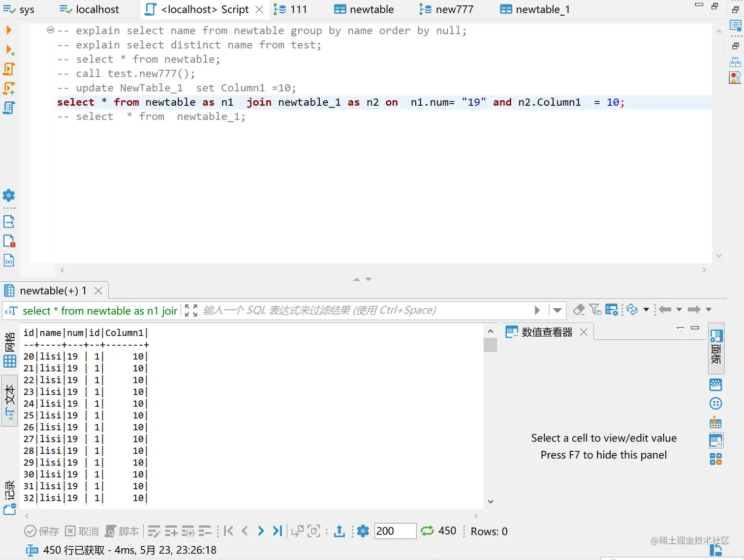744x560 pixels.
Task: Run script statements in separate tabs
Action: click(x=9, y=88)
